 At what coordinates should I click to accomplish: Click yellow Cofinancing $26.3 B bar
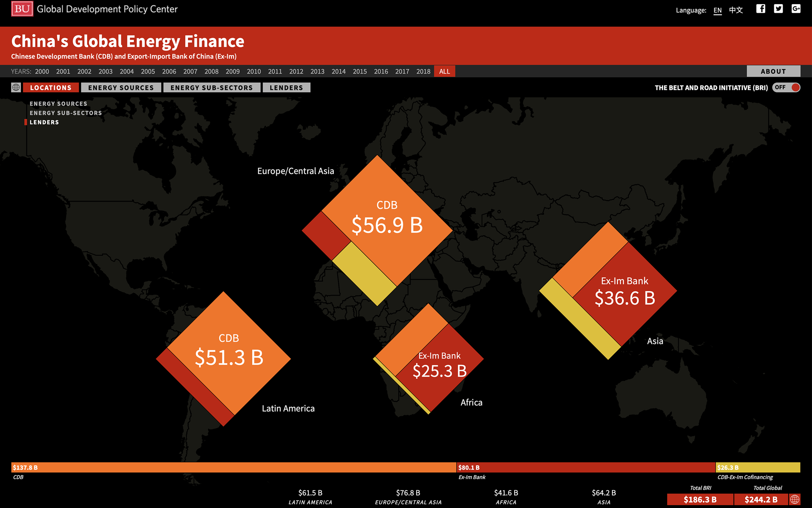758,467
